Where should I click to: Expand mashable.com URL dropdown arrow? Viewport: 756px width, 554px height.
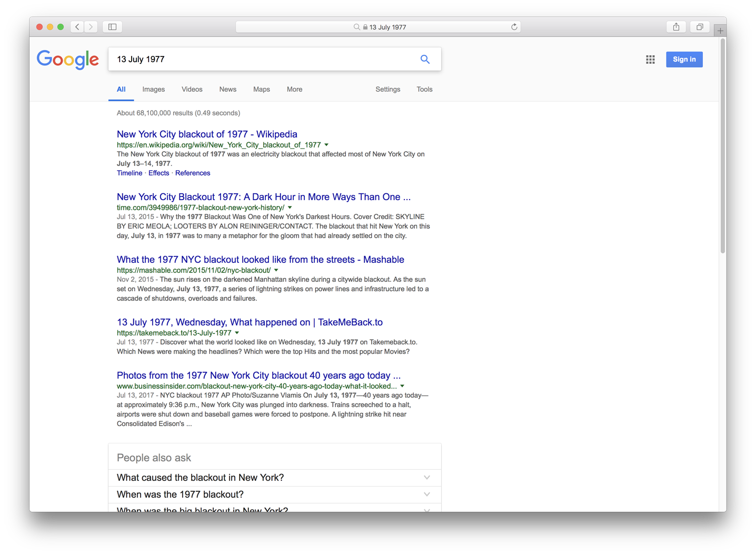coord(276,270)
